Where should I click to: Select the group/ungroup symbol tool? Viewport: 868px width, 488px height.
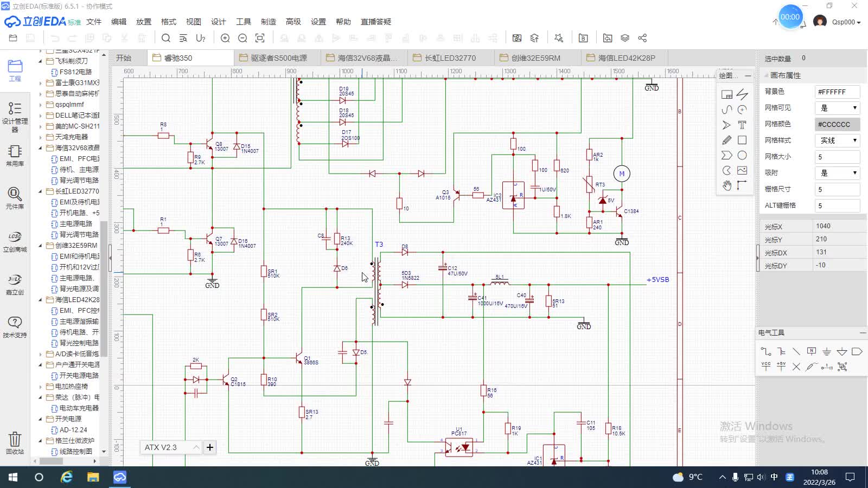[842, 367]
